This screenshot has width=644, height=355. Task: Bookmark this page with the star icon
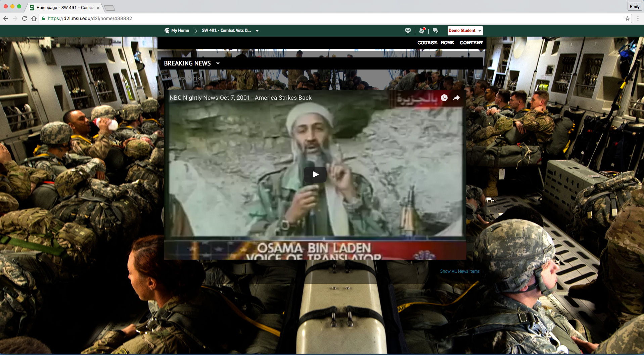tap(627, 18)
